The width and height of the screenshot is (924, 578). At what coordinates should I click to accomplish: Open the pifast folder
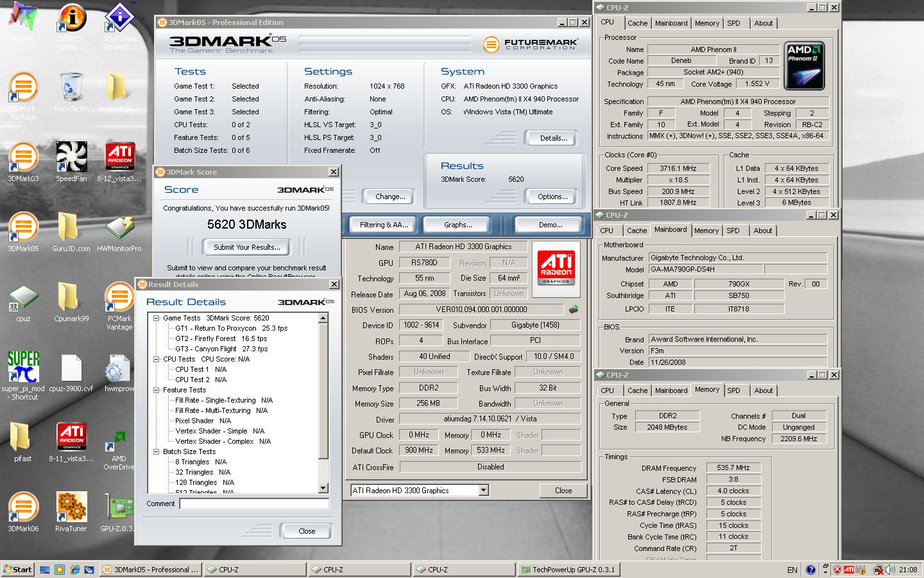click(x=23, y=442)
